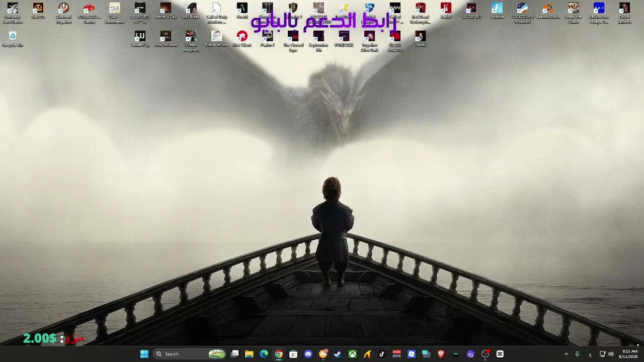Viewport: 644px width, 362px height.
Task: Click the taskbar Search box
Action: (189, 354)
